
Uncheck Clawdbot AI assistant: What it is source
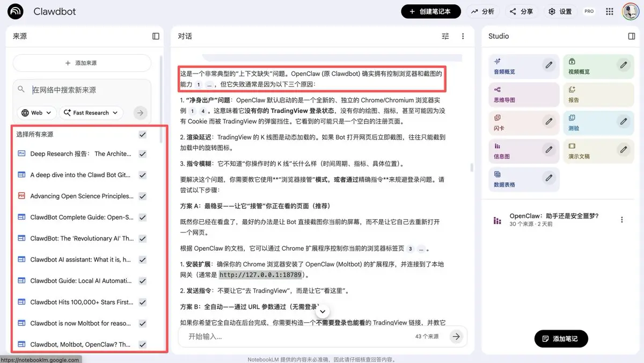coord(142,260)
